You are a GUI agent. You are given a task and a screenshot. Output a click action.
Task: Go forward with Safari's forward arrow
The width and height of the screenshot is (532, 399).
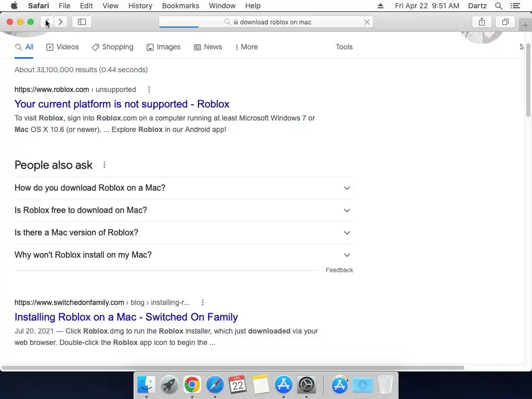click(x=60, y=22)
